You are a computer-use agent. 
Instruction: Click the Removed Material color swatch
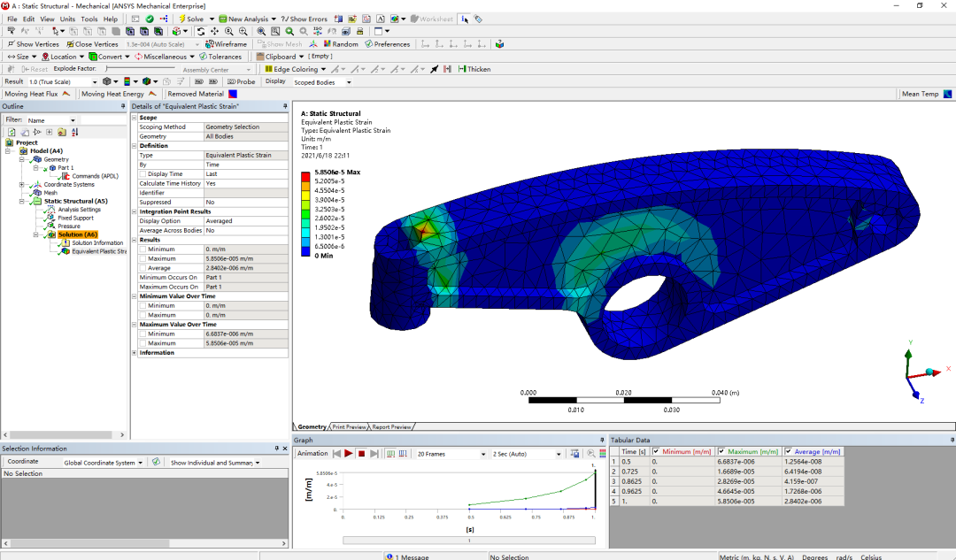[232, 94]
